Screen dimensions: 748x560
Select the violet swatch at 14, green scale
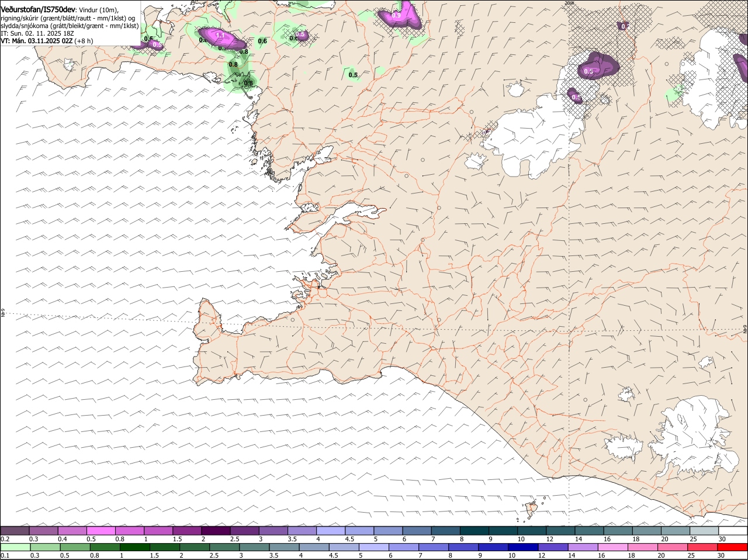tap(583, 547)
